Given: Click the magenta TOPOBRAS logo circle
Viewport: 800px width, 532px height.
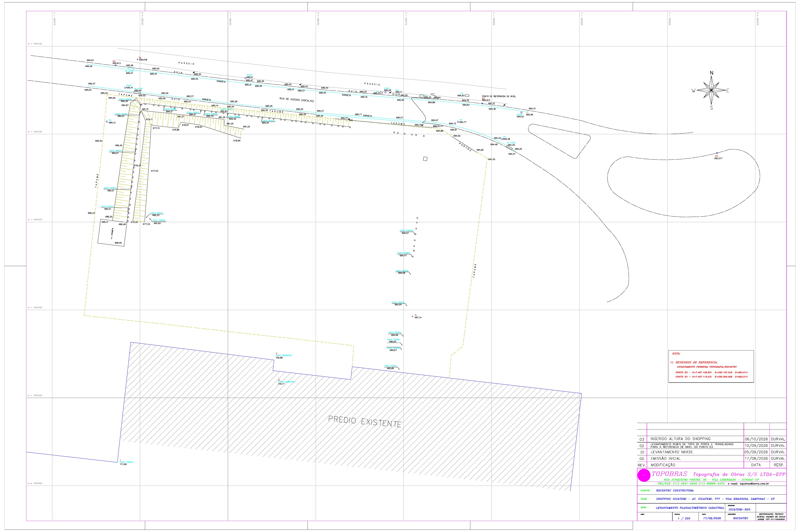Looking at the screenshot, I should pyautogui.click(x=644, y=476).
